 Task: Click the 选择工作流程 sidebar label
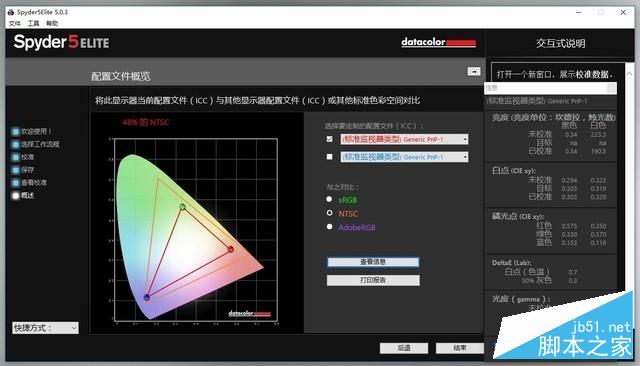click(40, 144)
